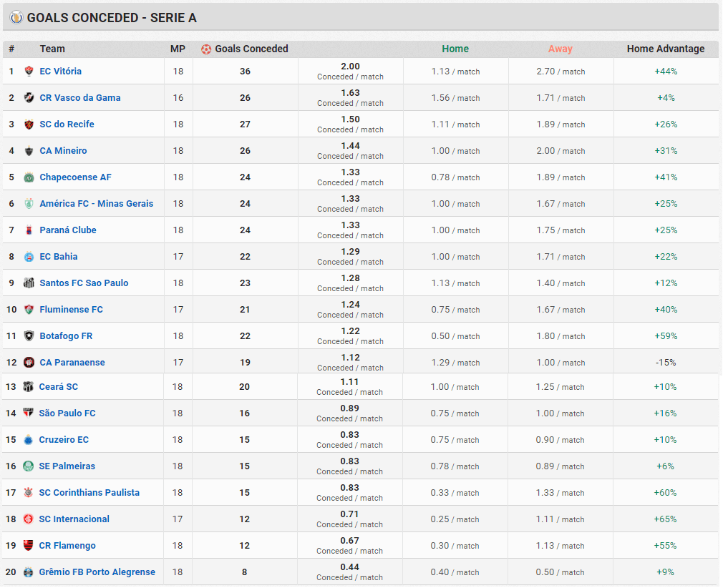Viewport: 723px width, 588px height.
Task: Click the Ceará SC crest icon
Action: [28, 386]
